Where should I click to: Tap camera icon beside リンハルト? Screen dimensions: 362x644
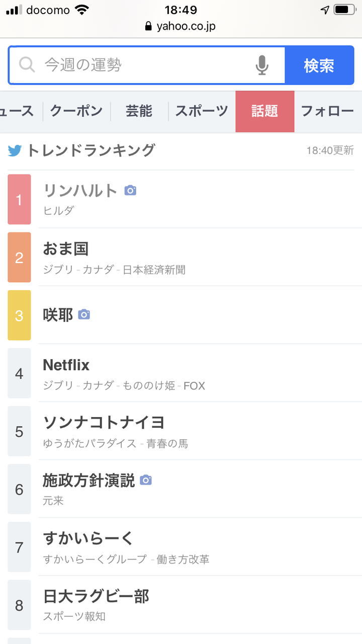pyautogui.click(x=130, y=190)
